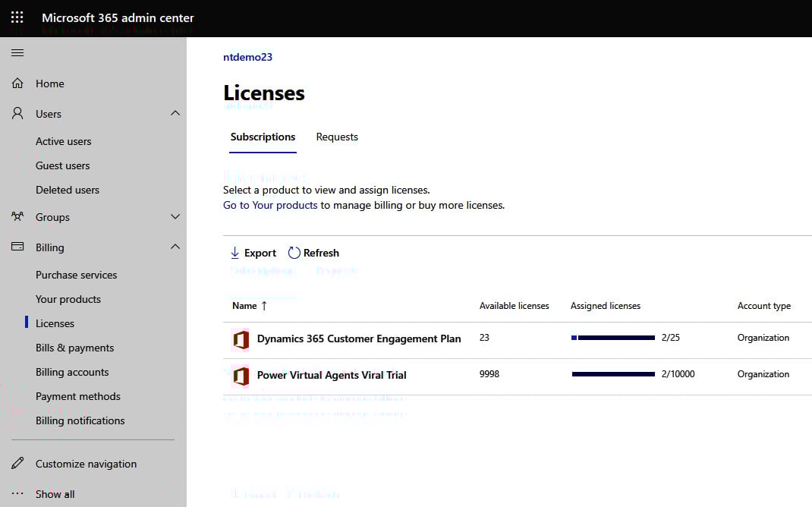
Task: Click Customize navigation
Action: click(x=86, y=464)
